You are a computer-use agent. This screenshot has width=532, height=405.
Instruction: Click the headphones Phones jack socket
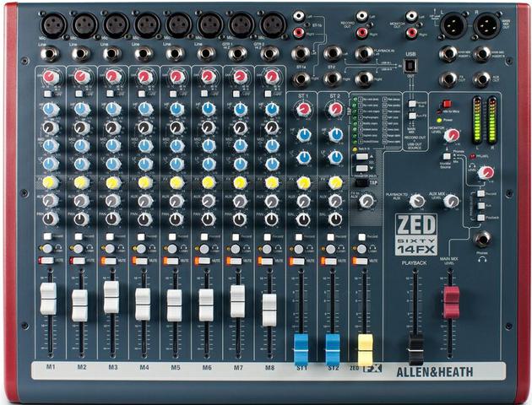(481, 240)
